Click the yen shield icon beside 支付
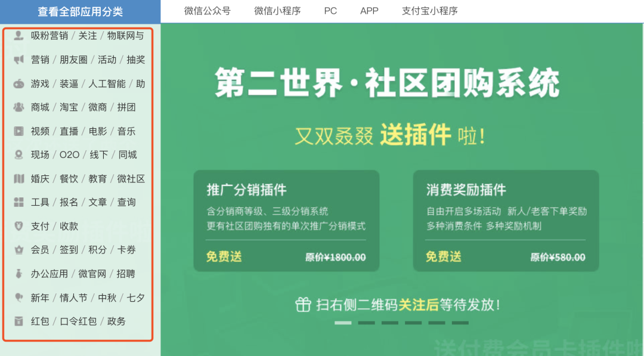 point(18,226)
